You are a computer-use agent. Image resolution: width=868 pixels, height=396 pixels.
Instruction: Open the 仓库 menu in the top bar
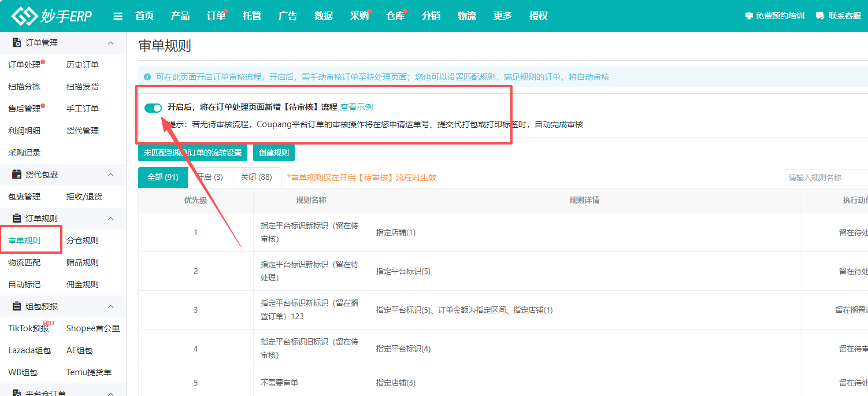(x=395, y=16)
